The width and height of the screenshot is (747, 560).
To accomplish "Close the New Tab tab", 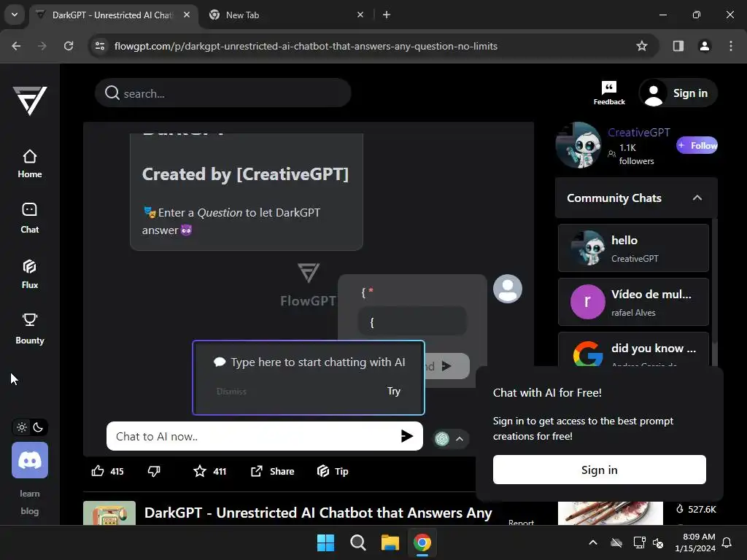I will pyautogui.click(x=360, y=15).
